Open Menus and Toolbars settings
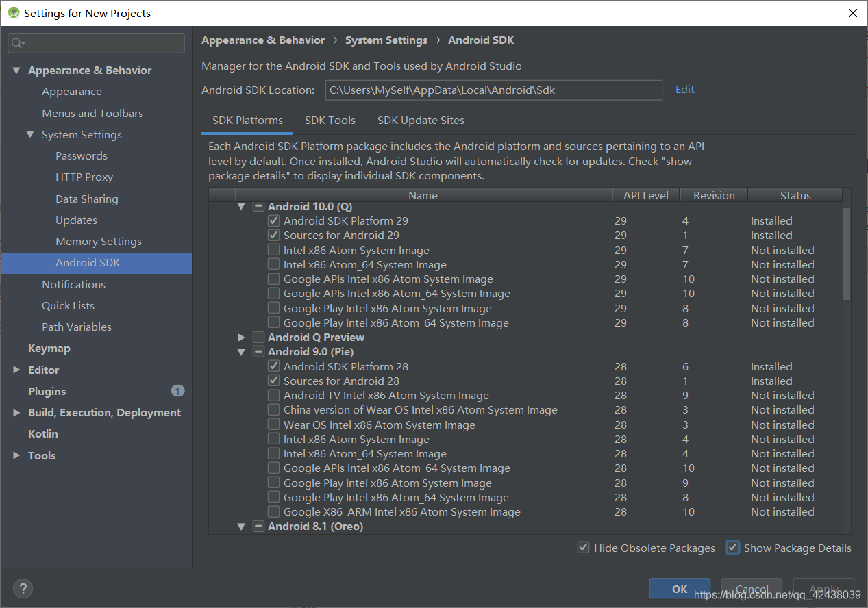868x608 pixels. 92,113
